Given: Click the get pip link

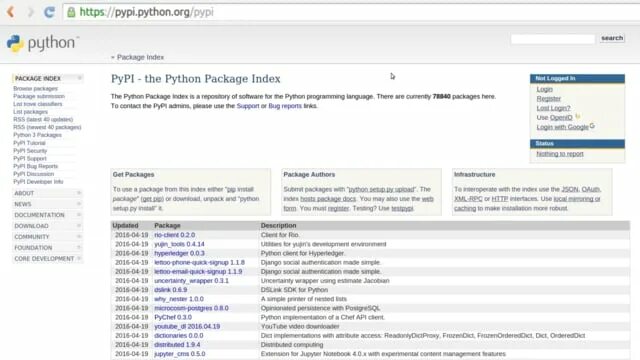Looking at the screenshot, I should coord(152,199).
